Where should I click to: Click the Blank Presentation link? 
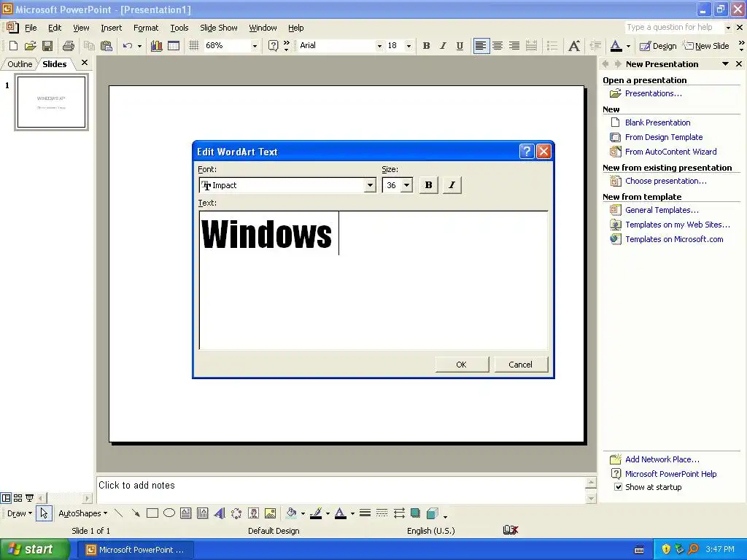657,122
